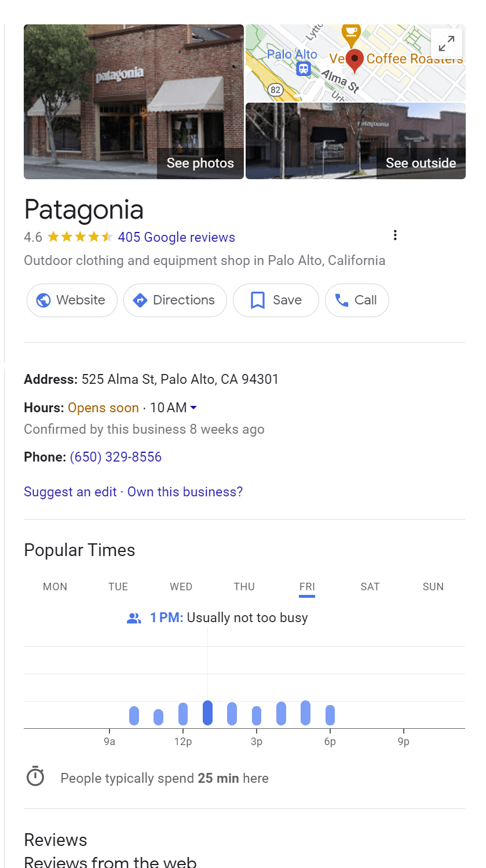Screen dimensions: 486x868
Task: Click the See photos button
Action: 200,163
